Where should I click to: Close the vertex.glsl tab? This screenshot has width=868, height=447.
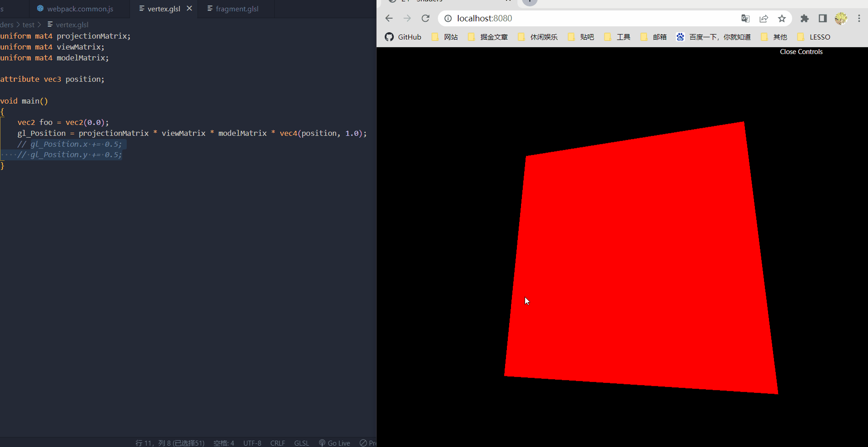pyautogui.click(x=189, y=9)
